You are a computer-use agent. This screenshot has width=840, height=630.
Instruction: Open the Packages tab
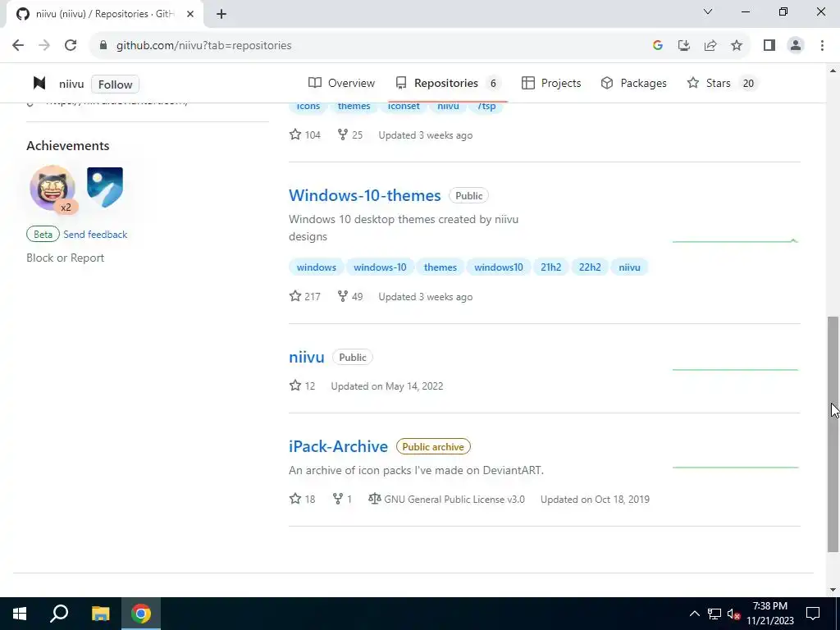pyautogui.click(x=634, y=83)
